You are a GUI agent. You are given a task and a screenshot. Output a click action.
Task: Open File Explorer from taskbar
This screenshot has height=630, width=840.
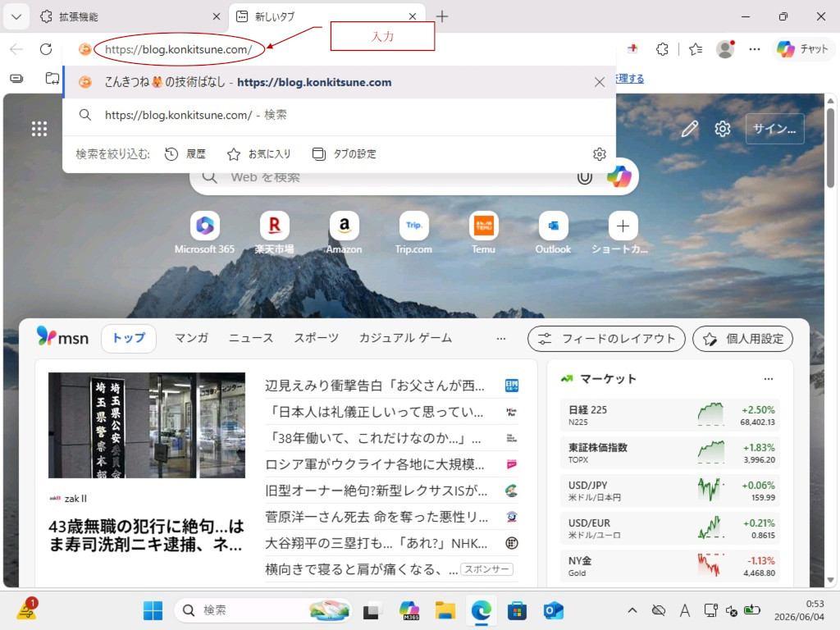pyautogui.click(x=445, y=610)
